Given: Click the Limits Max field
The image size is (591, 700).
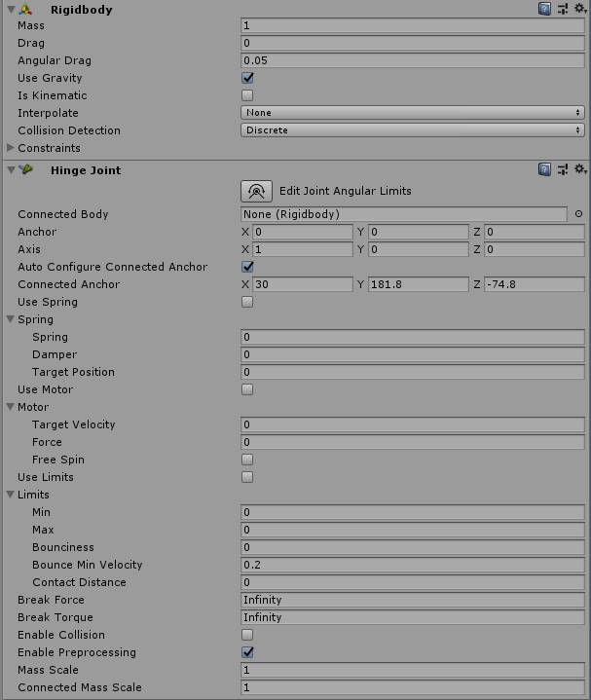Looking at the screenshot, I should click(413, 529).
